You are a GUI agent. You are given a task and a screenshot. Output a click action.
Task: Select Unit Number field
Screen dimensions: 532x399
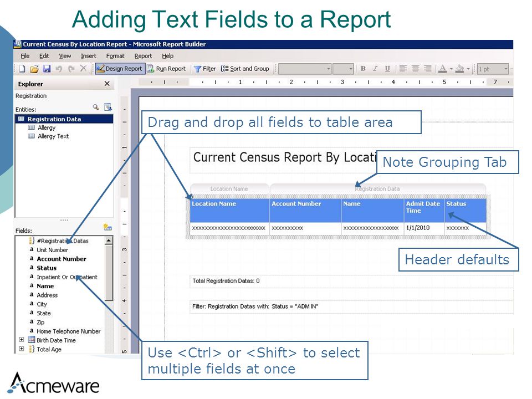pos(52,250)
